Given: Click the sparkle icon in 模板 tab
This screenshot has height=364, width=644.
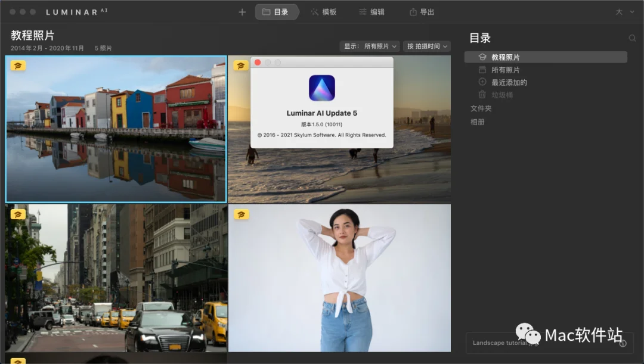Looking at the screenshot, I should pos(315,12).
